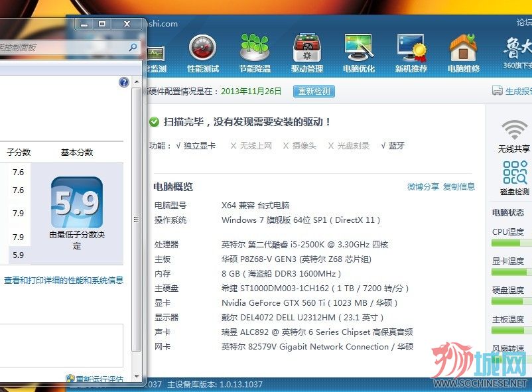Click 复制信息 link
Image resolution: width=532 pixels, height=392 pixels.
459,186
